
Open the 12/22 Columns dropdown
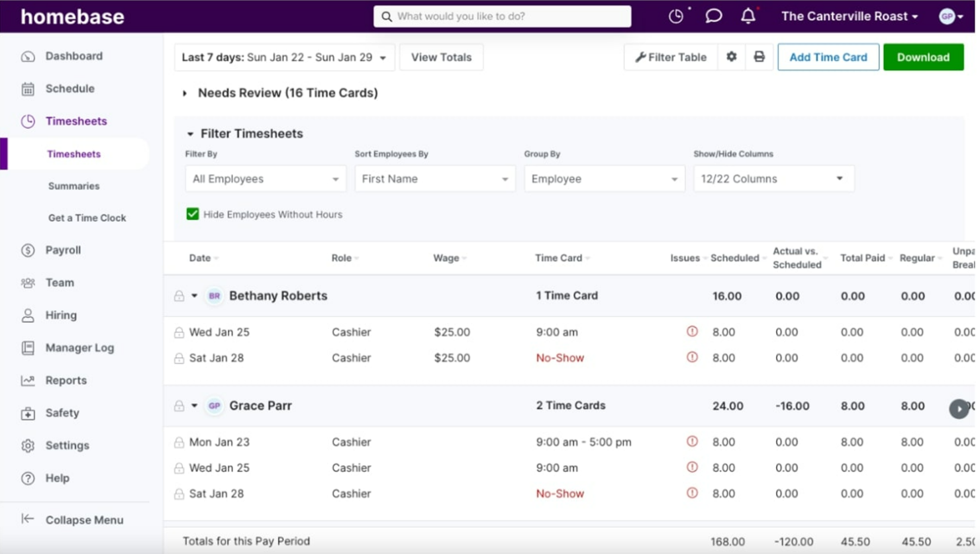click(774, 179)
